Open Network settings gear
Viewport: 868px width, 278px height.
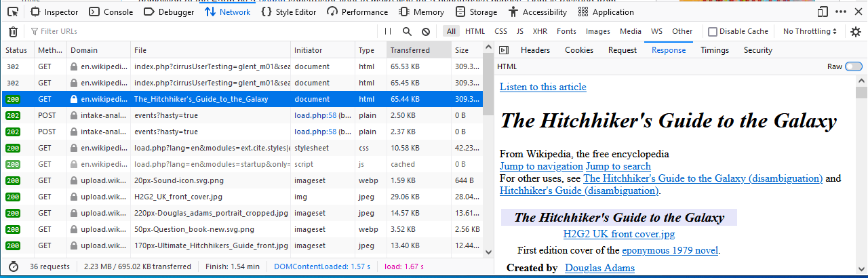point(856,31)
